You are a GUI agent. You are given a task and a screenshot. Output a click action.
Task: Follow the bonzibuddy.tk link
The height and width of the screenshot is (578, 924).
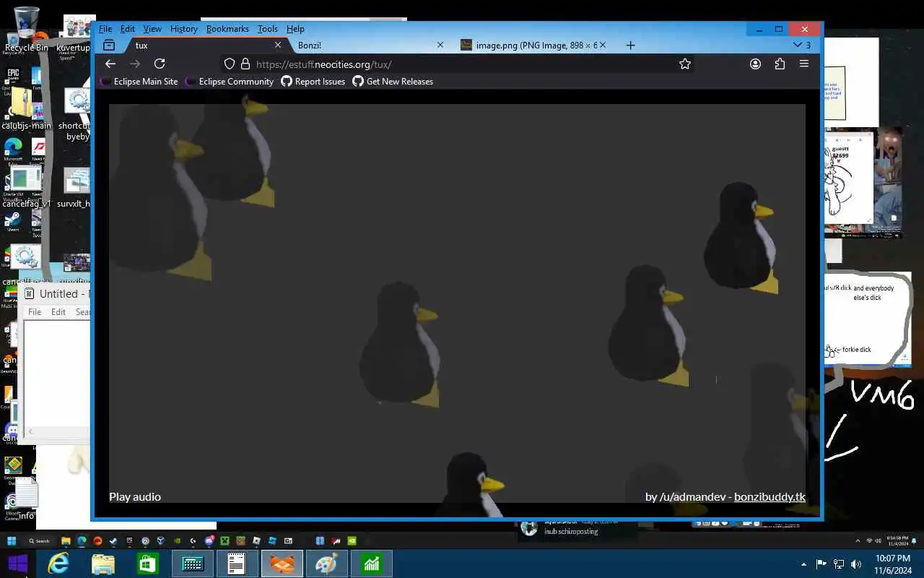tap(770, 497)
